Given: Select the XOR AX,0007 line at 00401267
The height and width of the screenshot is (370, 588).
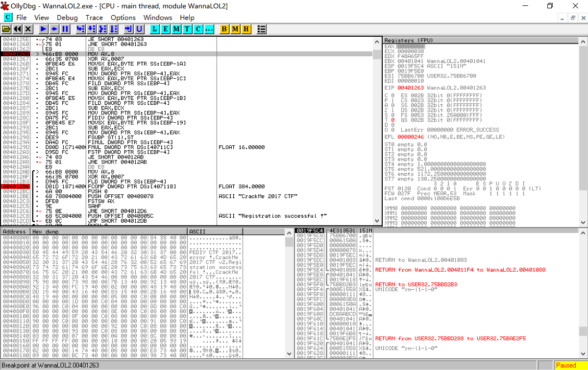Looking at the screenshot, I should tap(186, 59).
